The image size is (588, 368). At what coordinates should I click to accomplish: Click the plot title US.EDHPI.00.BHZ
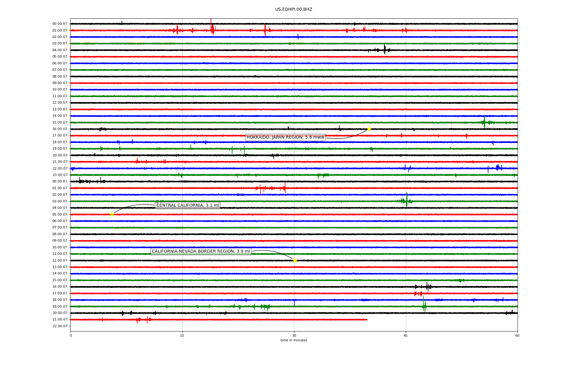(x=294, y=10)
